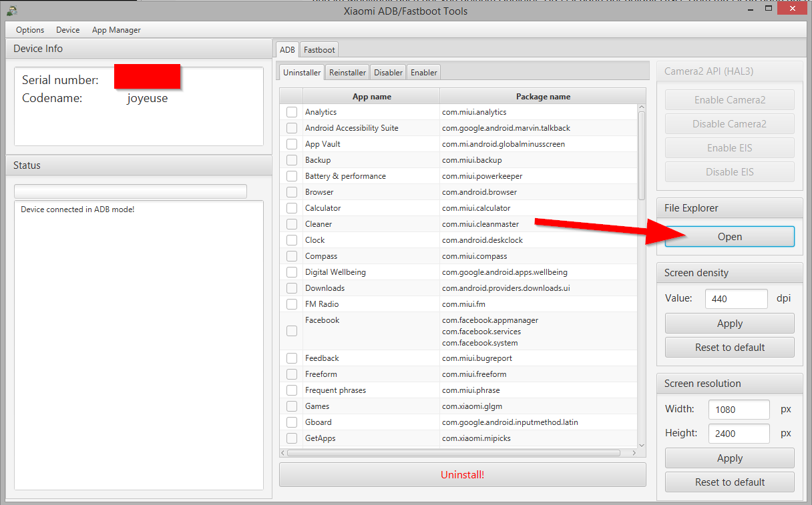The image size is (812, 505).
Task: Switch to the ADB tab
Action: pyautogui.click(x=287, y=50)
